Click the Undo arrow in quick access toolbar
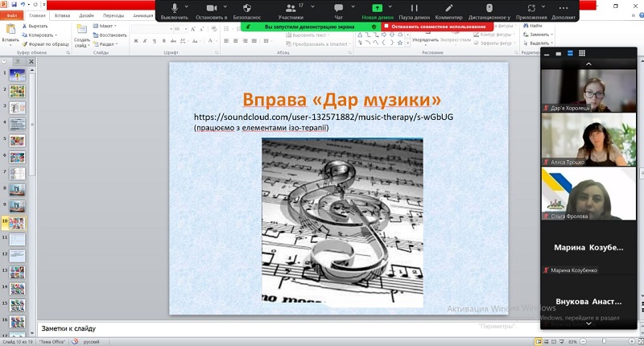The height and width of the screenshot is (346, 644). pyautogui.click(x=23, y=5)
